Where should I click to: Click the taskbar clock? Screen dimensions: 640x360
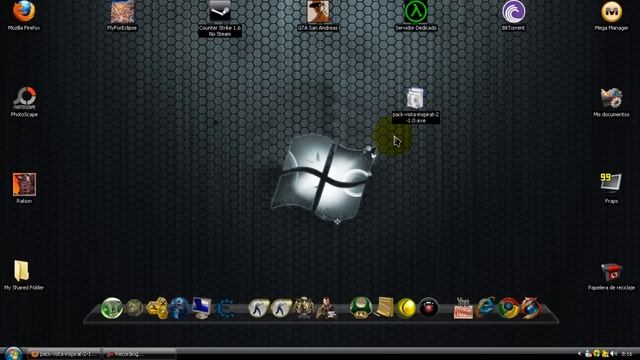pyautogui.click(x=627, y=354)
